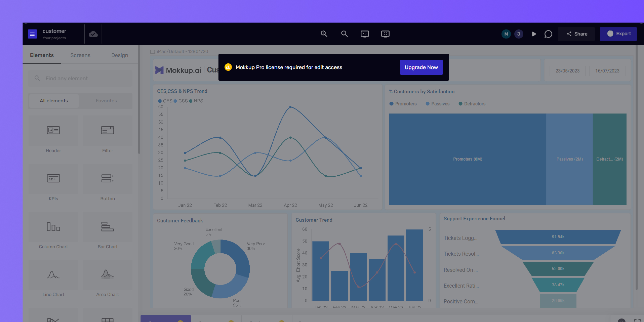Start the presentation preview
Screen dimensions: 644x322
click(534, 34)
